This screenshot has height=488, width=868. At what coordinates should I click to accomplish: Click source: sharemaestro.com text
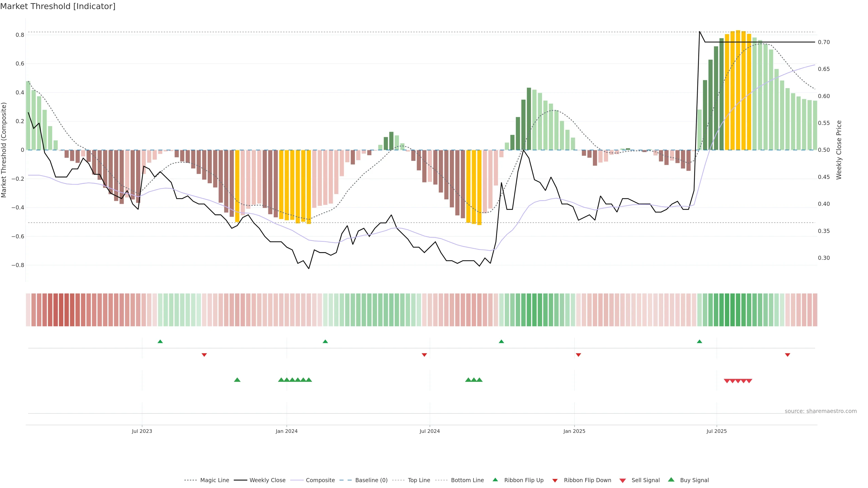click(x=821, y=411)
